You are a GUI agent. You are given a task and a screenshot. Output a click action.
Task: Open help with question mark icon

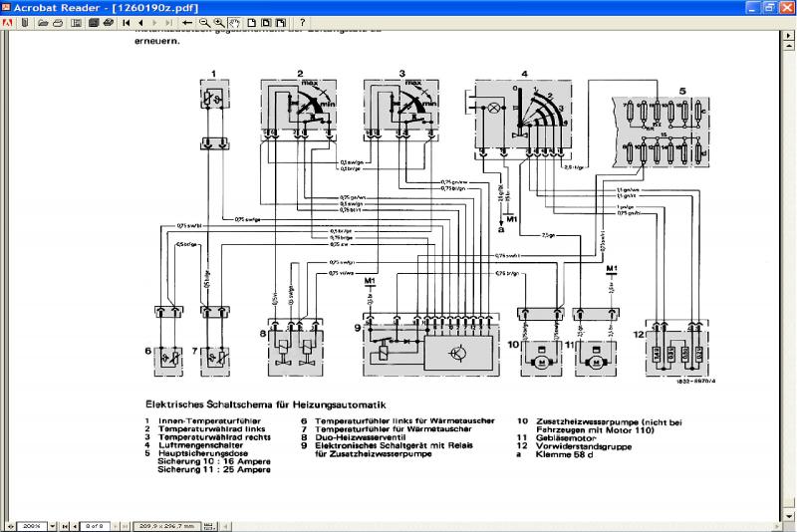click(x=302, y=23)
